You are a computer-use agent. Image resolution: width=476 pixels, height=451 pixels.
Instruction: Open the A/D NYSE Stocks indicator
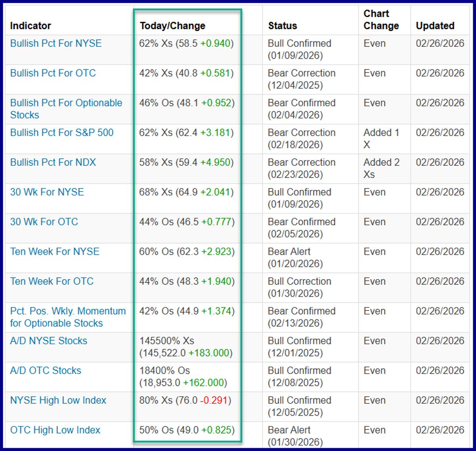(48, 341)
